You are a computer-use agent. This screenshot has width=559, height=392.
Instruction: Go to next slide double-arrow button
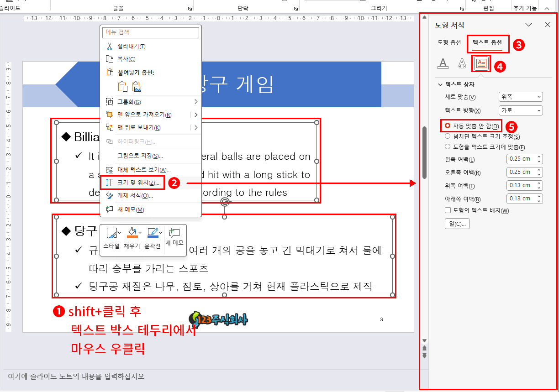pos(424,355)
